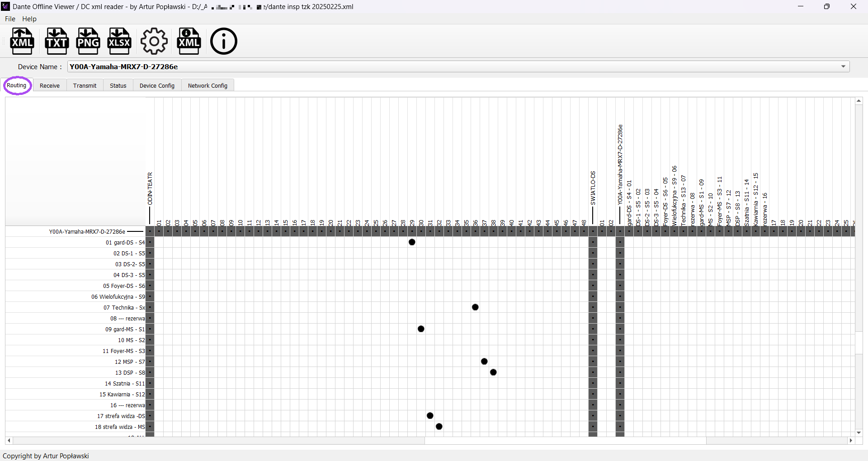Viewport: 868px width, 461px height.
Task: Click the routing dot in row 09 gard-MS - S1
Action: click(421, 329)
